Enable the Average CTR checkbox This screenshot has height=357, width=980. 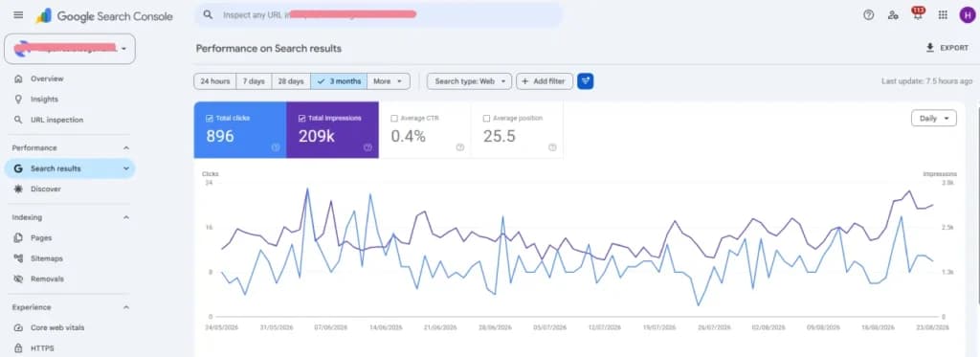(393, 118)
